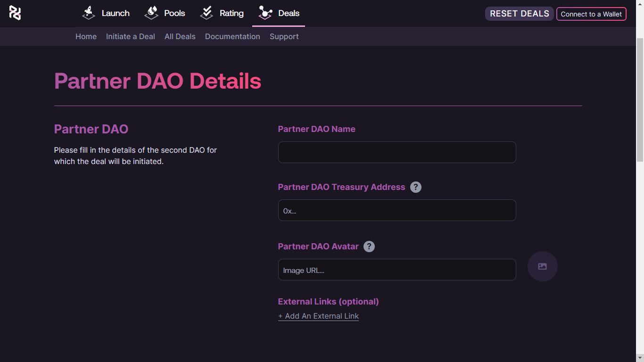
Task: Open the Support page
Action: pyautogui.click(x=284, y=36)
